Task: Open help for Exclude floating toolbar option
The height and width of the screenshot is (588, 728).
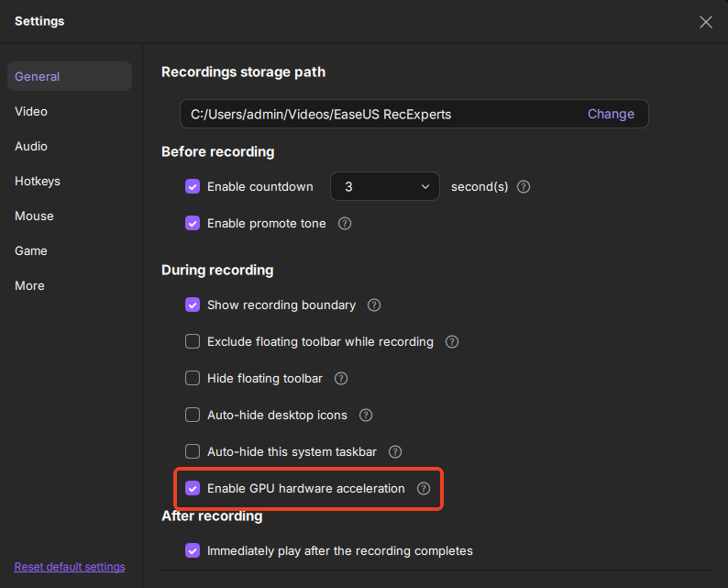Action: (x=452, y=342)
